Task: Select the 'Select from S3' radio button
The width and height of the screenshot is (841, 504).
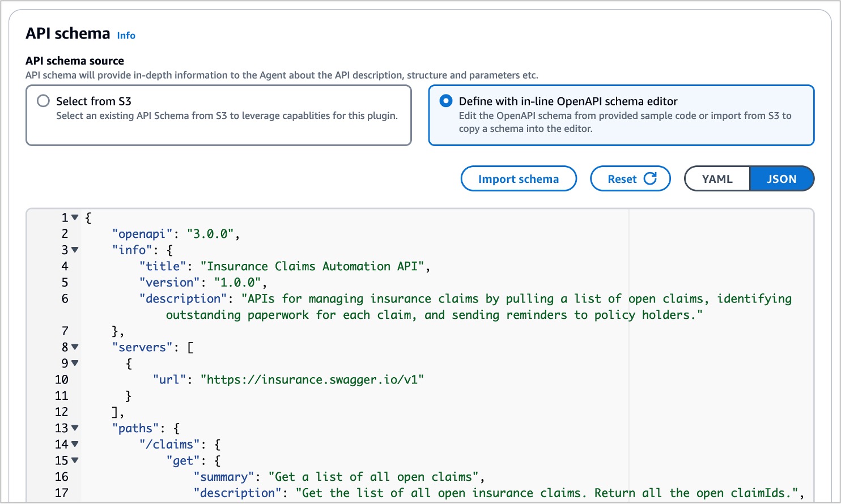Action: pyautogui.click(x=44, y=101)
